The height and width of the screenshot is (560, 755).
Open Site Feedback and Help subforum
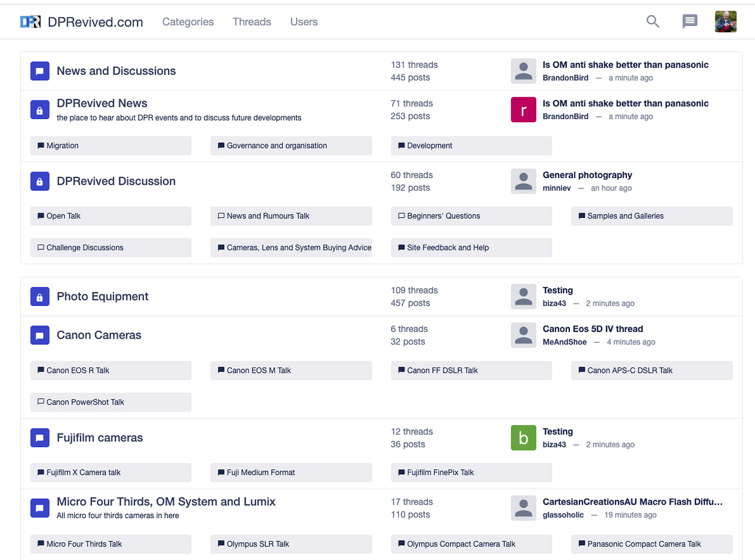(471, 247)
